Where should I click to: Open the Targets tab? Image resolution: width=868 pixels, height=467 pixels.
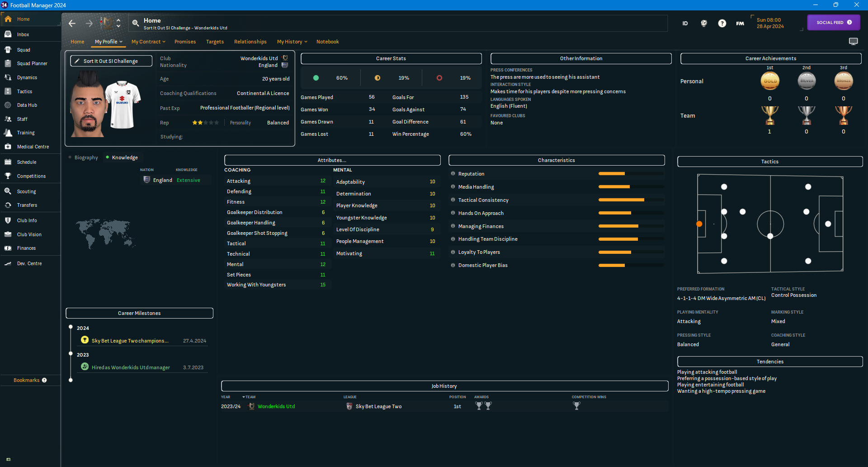pyautogui.click(x=215, y=42)
